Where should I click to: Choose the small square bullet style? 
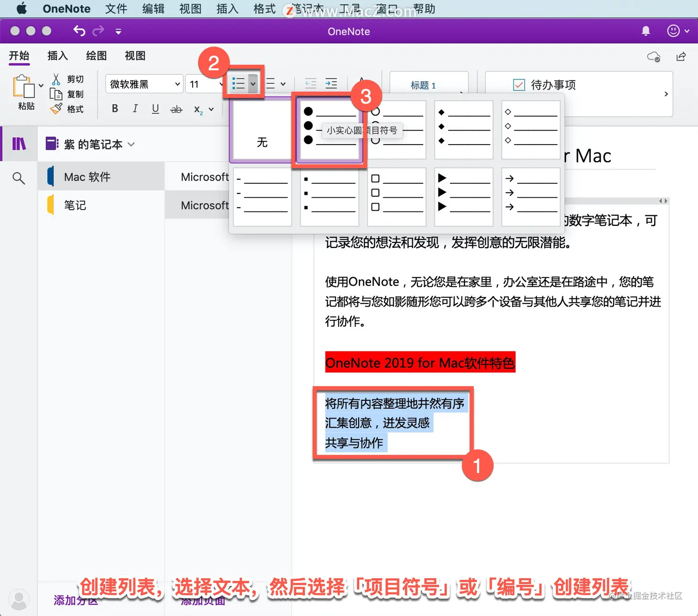[329, 197]
